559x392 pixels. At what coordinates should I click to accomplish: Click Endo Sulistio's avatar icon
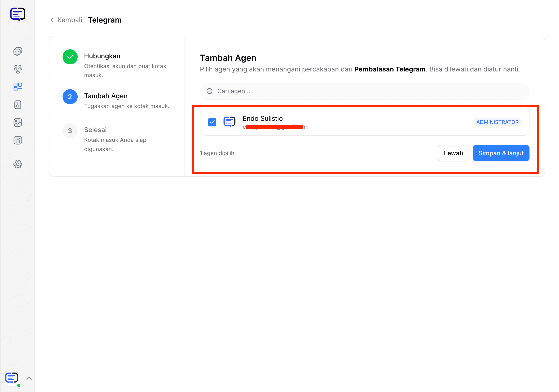coord(229,122)
